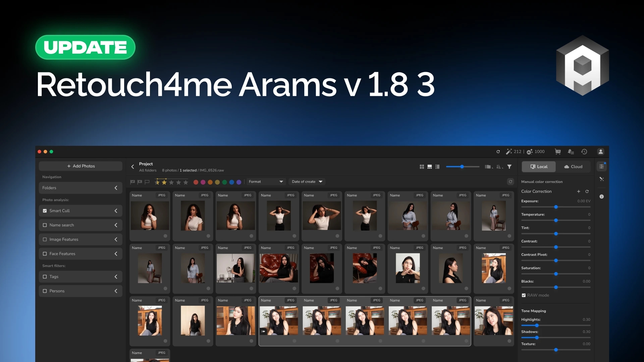644x362 pixels.
Task: Add a new Color Correction with plus icon
Action: coord(579,191)
